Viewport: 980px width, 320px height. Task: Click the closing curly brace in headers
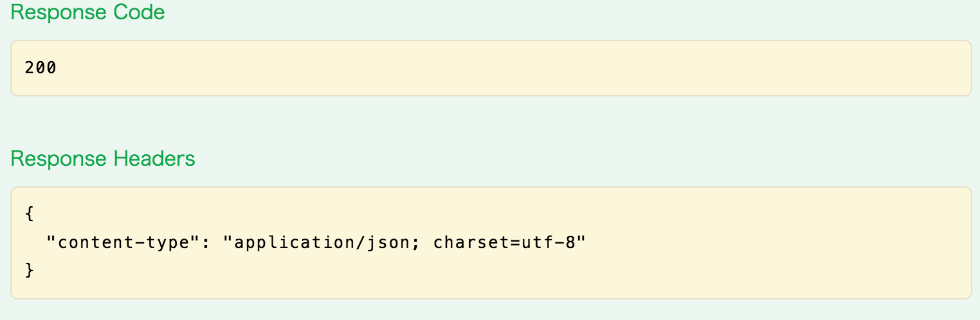pyautogui.click(x=29, y=271)
